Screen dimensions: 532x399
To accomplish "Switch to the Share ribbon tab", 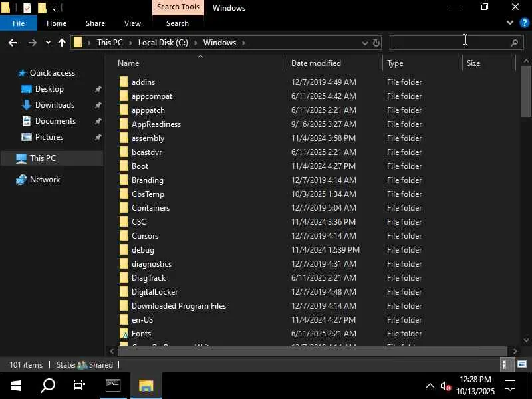I will pos(95,23).
